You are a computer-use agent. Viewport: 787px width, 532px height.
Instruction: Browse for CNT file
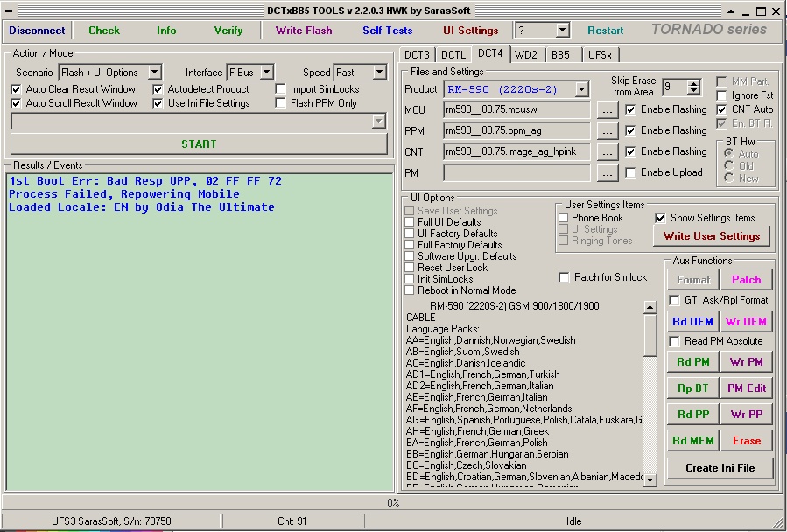(608, 152)
